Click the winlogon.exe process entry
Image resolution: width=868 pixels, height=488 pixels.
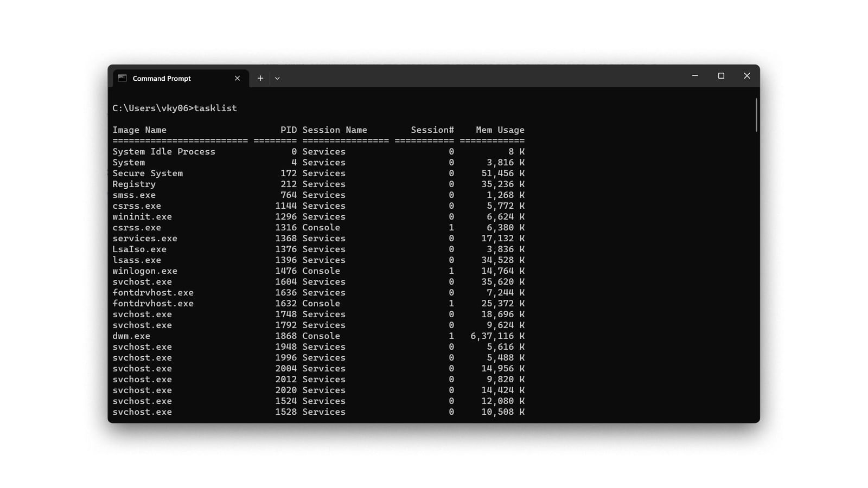tap(145, 271)
